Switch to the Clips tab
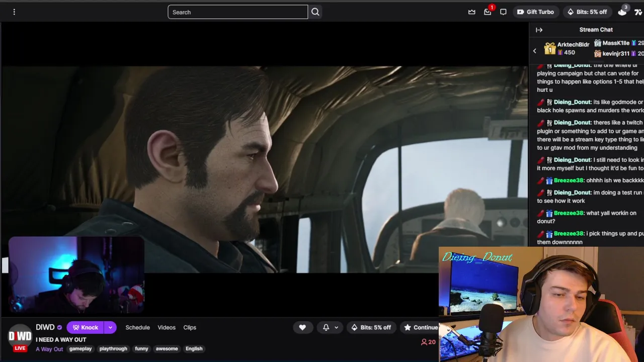This screenshot has height=362, width=644. point(190,327)
